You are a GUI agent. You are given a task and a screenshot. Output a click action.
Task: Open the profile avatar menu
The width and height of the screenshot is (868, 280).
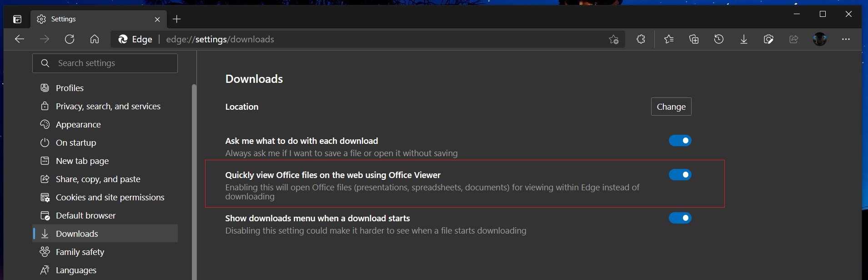820,39
